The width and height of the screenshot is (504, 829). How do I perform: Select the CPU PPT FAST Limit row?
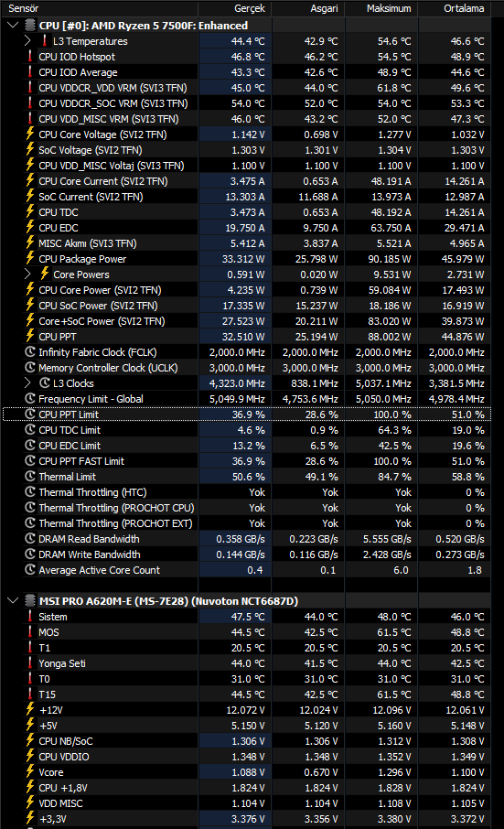tap(246, 461)
